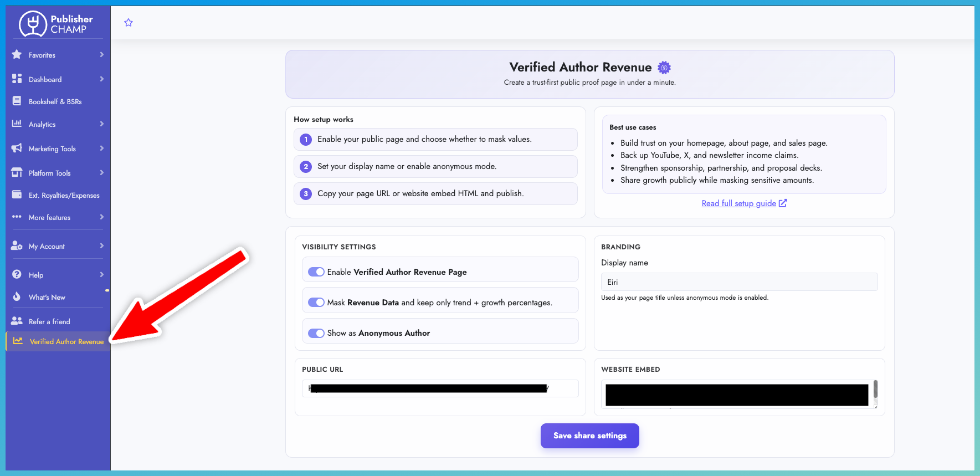The width and height of the screenshot is (980, 476).
Task: Click the Verified Author Revenue chart icon
Action: tap(18, 341)
